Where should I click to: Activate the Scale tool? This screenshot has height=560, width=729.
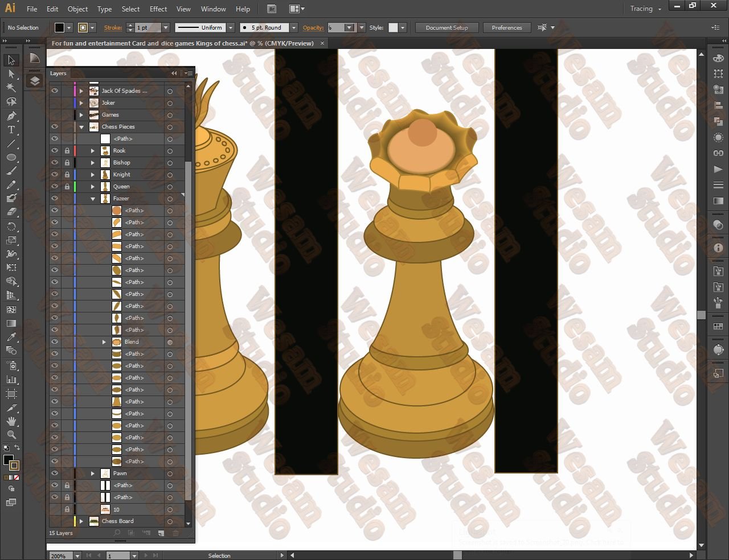pos(11,240)
